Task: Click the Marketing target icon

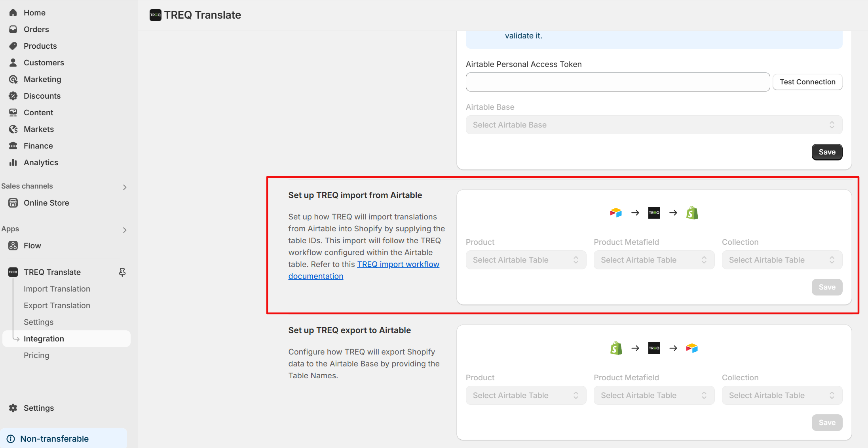Action: tap(13, 79)
